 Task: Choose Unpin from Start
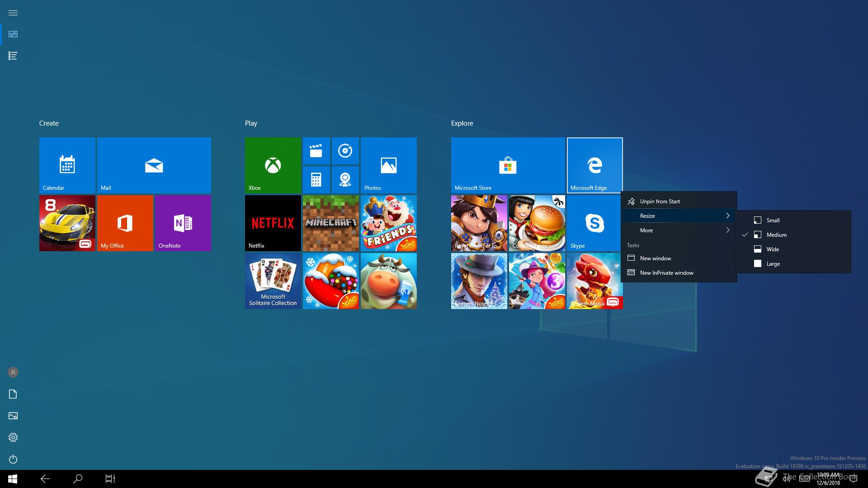pos(660,202)
